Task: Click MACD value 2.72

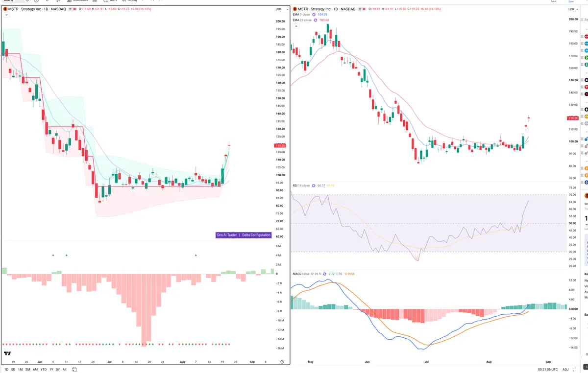Action: (x=331, y=274)
